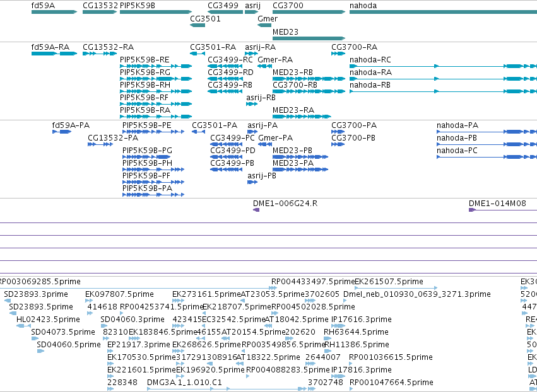Select protein PIP5K59B-PG

pos(146,157)
